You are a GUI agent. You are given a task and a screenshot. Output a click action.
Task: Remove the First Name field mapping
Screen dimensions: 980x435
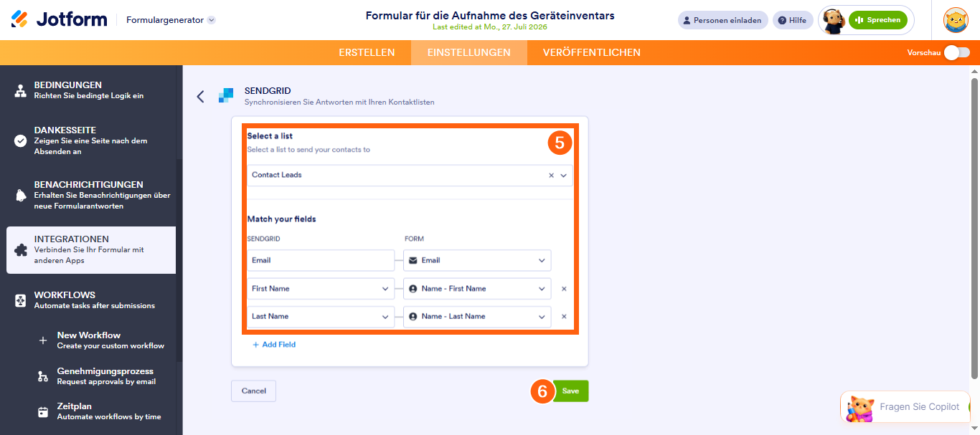[564, 289]
